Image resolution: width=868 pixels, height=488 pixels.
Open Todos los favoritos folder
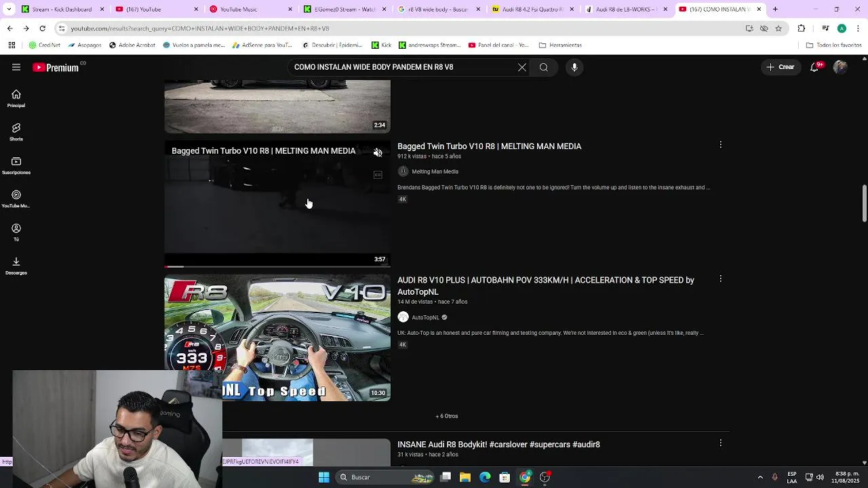pos(833,45)
